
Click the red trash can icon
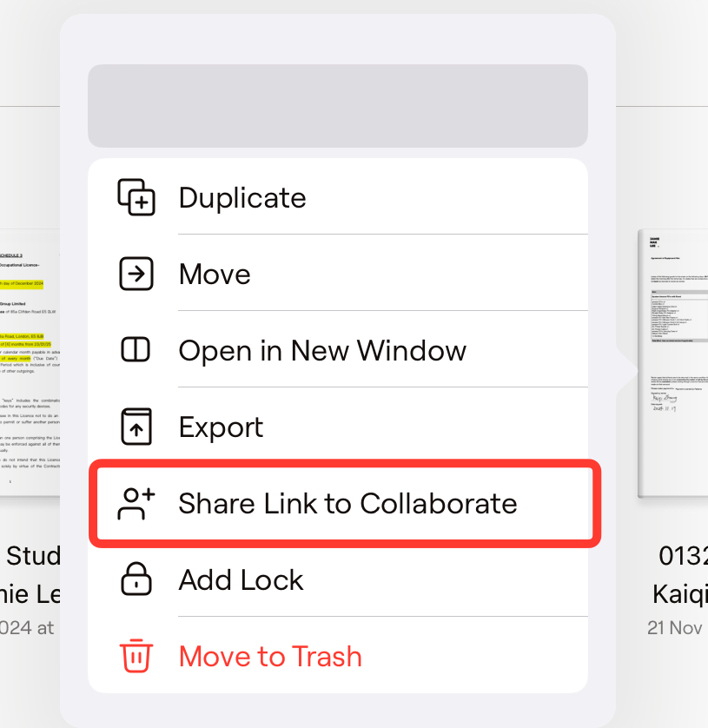point(136,656)
